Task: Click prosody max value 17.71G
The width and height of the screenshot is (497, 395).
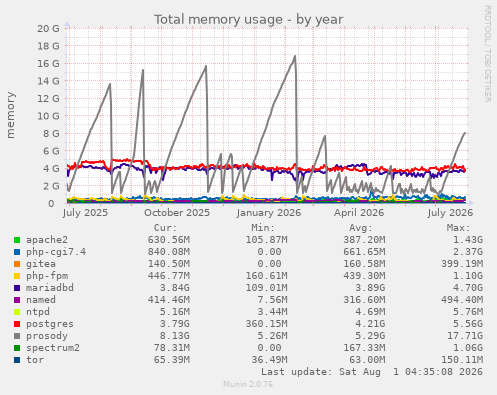Action: click(x=465, y=336)
